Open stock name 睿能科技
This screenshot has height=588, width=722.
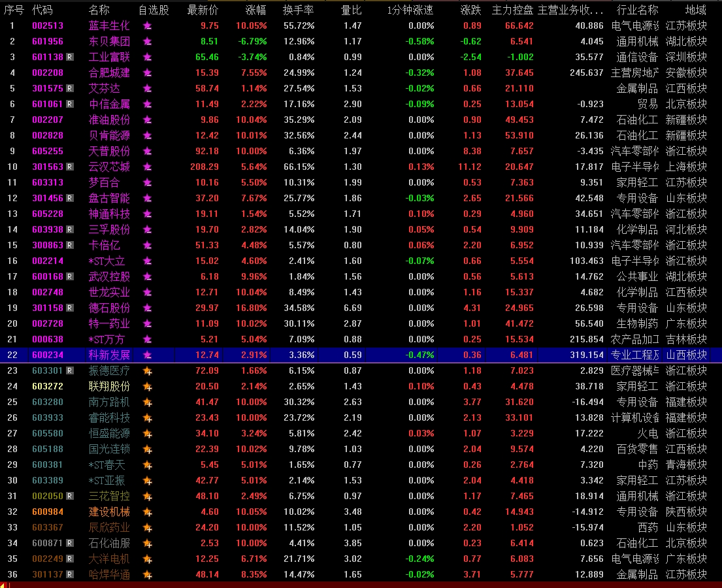109,417
